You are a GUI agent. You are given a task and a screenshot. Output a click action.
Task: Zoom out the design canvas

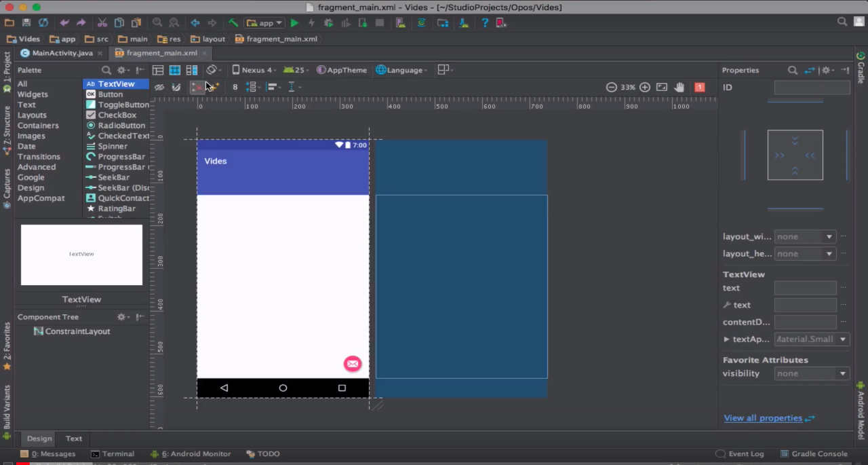click(x=611, y=88)
